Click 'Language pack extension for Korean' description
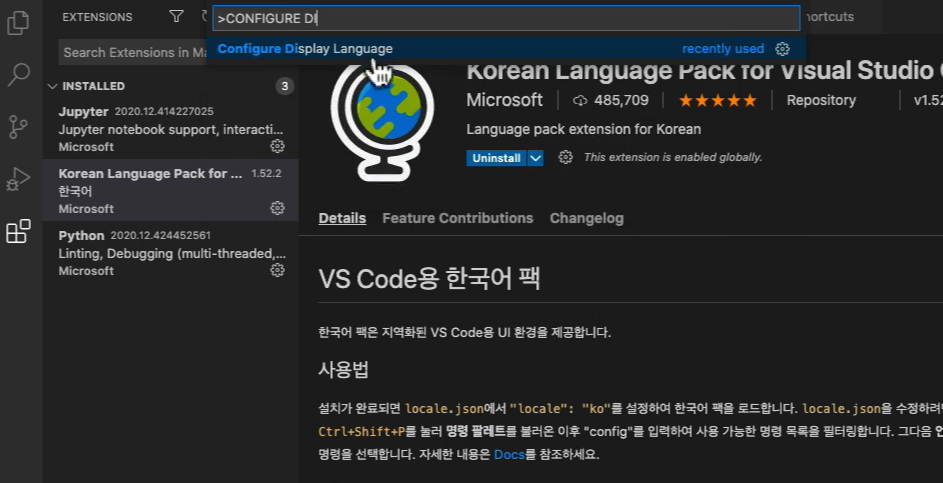 point(583,129)
